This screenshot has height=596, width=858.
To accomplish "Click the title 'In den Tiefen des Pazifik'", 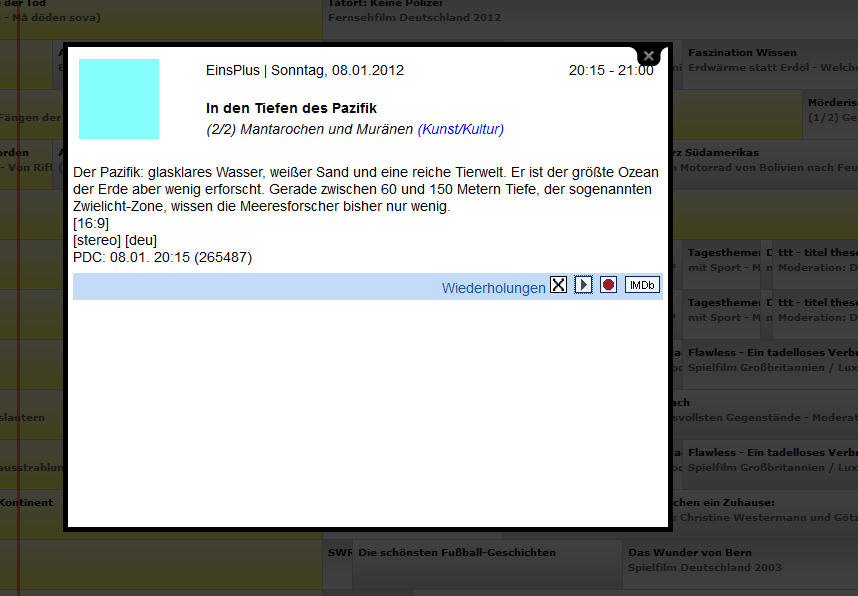I will [x=291, y=108].
